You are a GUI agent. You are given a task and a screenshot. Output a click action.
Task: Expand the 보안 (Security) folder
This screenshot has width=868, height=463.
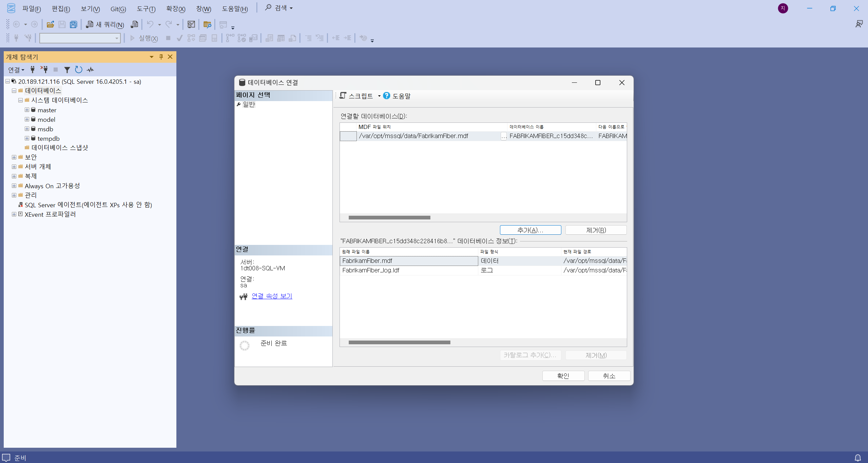click(14, 157)
